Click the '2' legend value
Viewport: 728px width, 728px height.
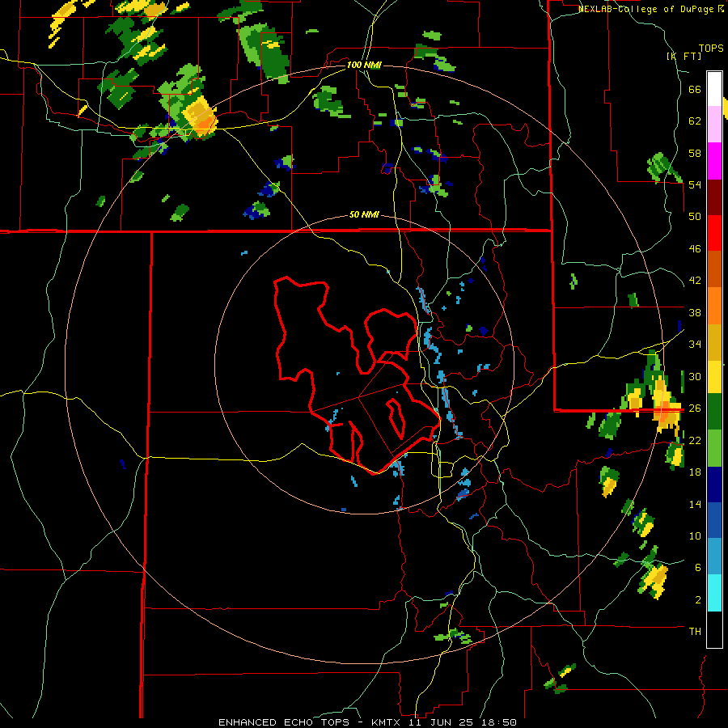[x=698, y=600]
